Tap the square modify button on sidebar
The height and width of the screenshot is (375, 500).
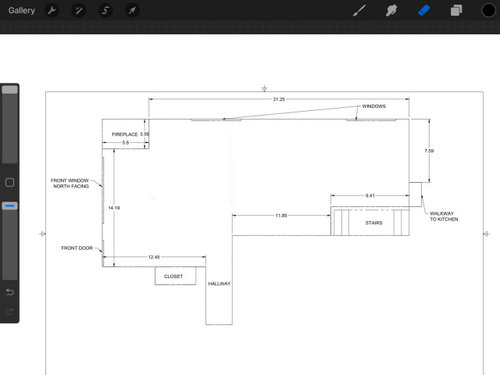[x=10, y=182]
